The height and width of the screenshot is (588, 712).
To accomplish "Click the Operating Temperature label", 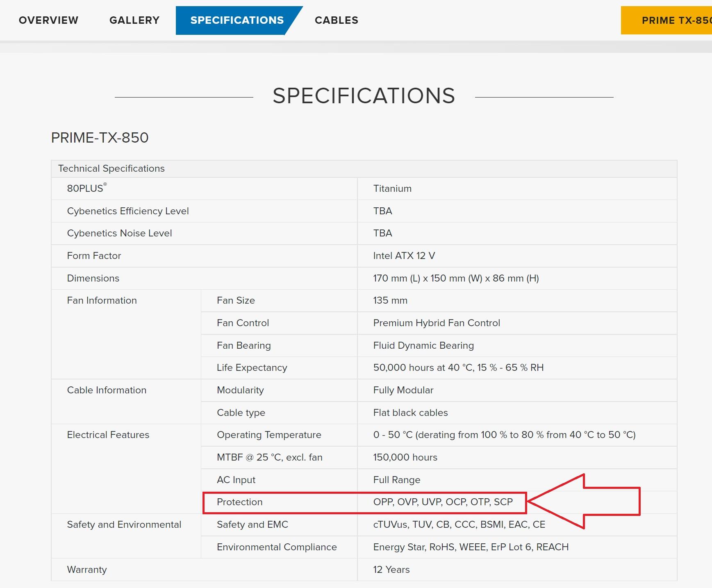I will [269, 435].
